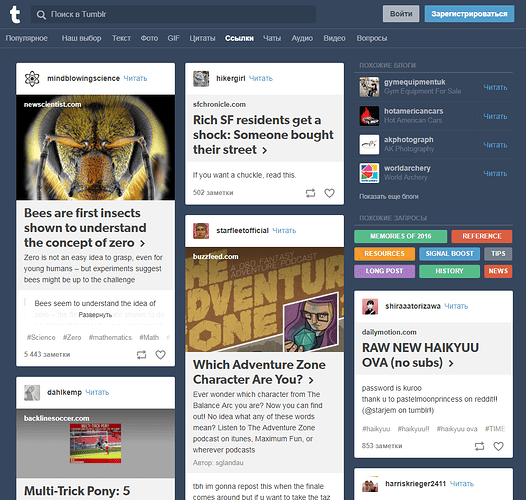526x500 pixels.
Task: Select the green MEMORIES OF 2016 tag
Action: pos(401,236)
